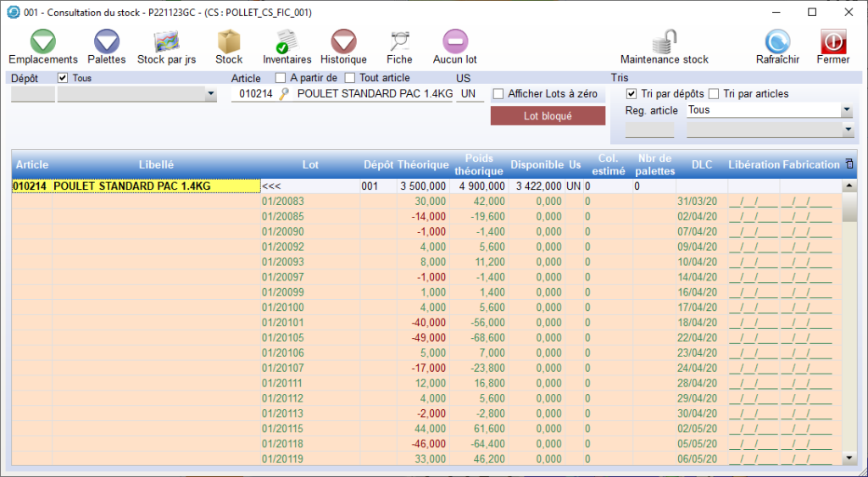The image size is (868, 477).
Task: Open the Inventaires tool
Action: point(287,42)
